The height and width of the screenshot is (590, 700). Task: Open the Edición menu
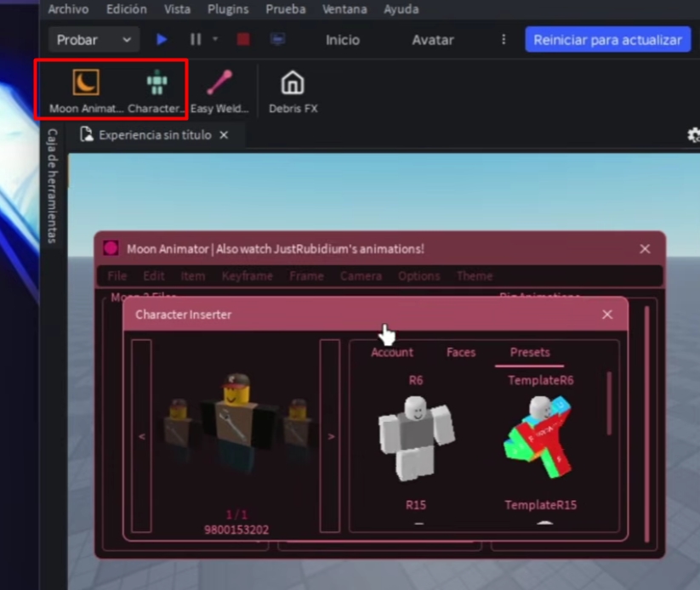[x=127, y=9]
